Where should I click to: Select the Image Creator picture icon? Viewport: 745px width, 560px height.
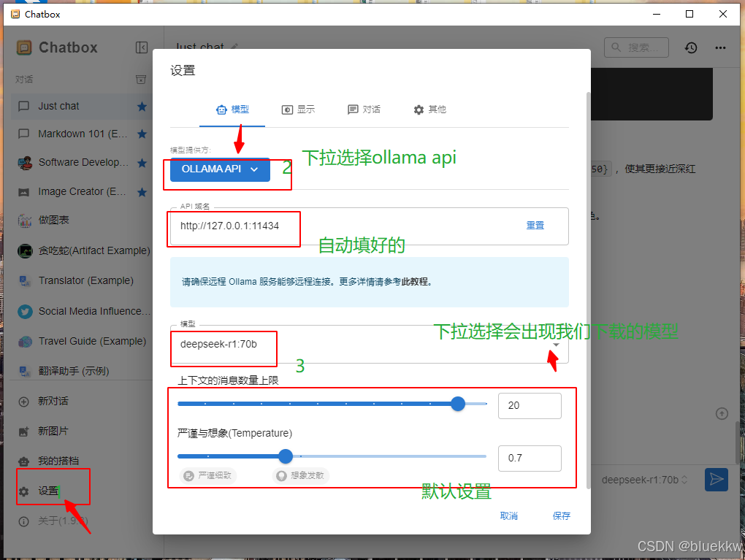pyautogui.click(x=24, y=192)
